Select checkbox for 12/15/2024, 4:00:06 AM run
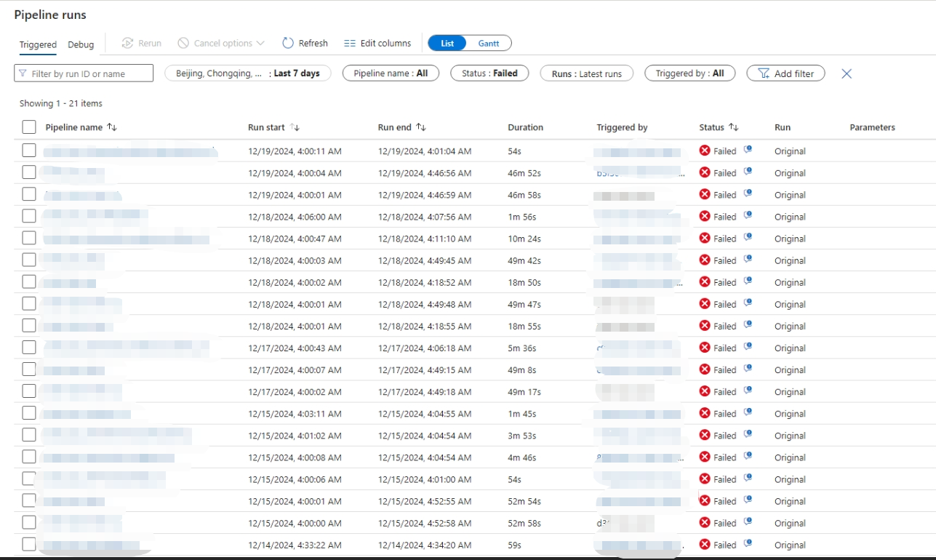Image resolution: width=936 pixels, height=560 pixels. 29,479
